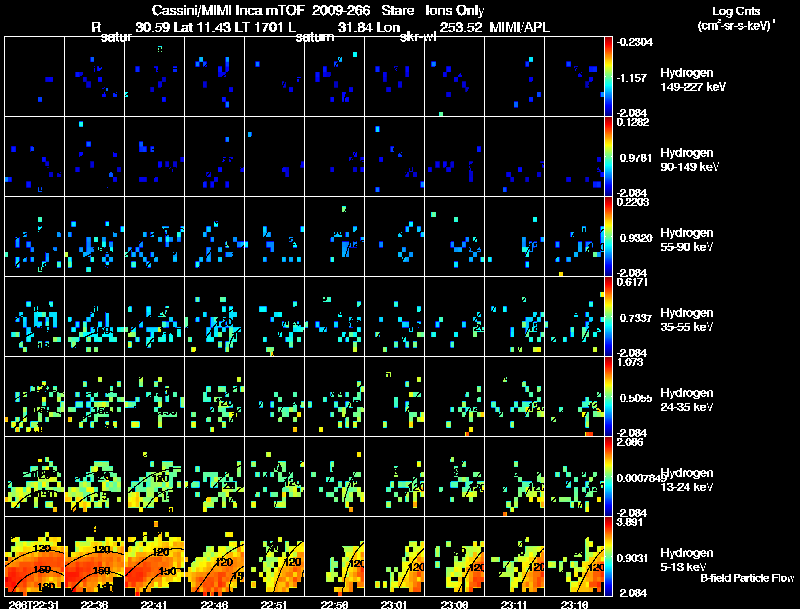Click the '23:01' time label
This screenshot has height=609, width=800.
pyautogui.click(x=394, y=604)
